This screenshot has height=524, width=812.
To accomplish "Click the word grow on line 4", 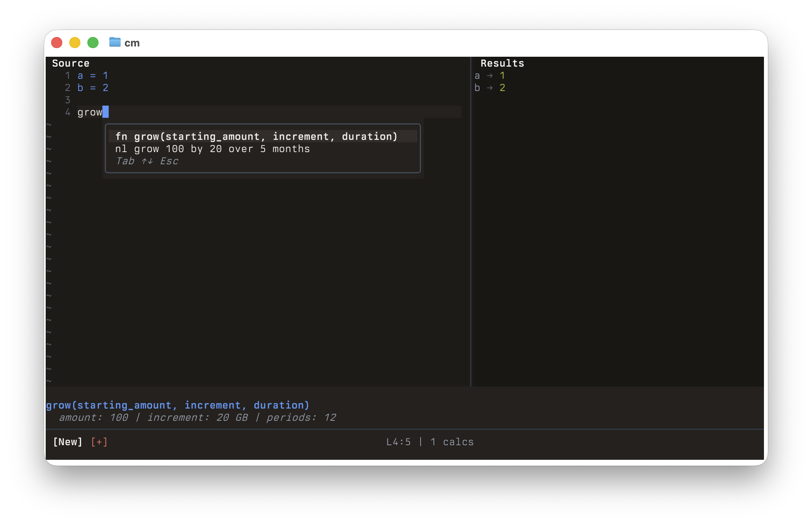I will (90, 112).
